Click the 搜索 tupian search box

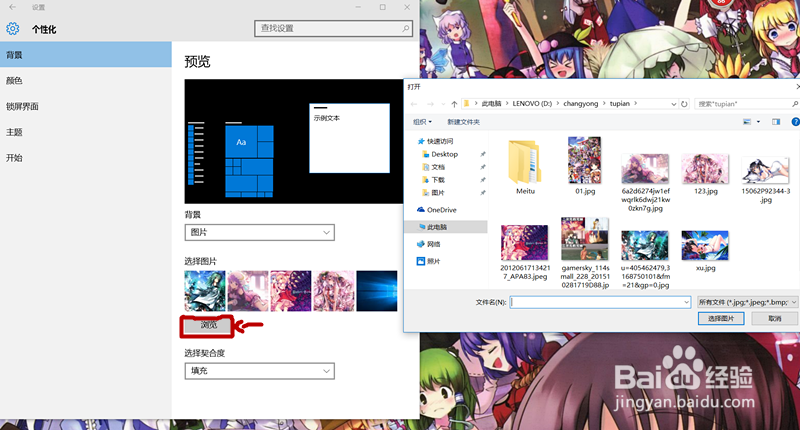(746, 104)
